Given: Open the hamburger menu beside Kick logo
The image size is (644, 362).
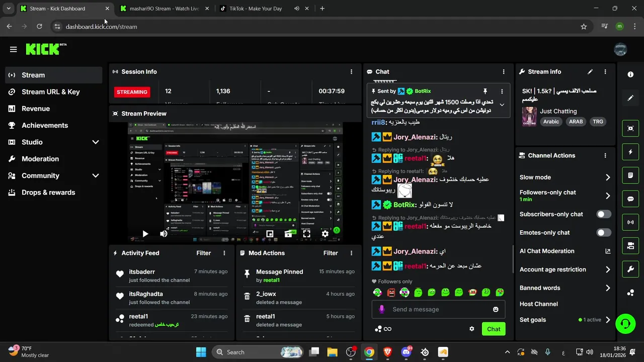Looking at the screenshot, I should tap(13, 49).
